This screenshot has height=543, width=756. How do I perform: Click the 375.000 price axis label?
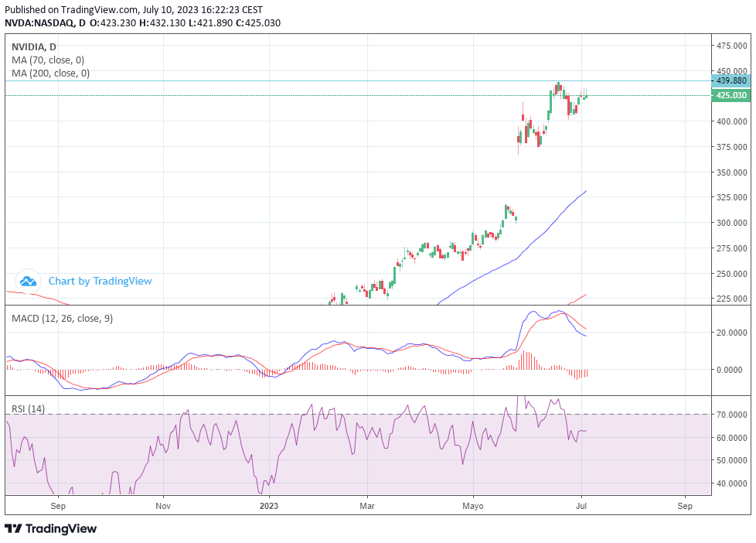(x=732, y=147)
